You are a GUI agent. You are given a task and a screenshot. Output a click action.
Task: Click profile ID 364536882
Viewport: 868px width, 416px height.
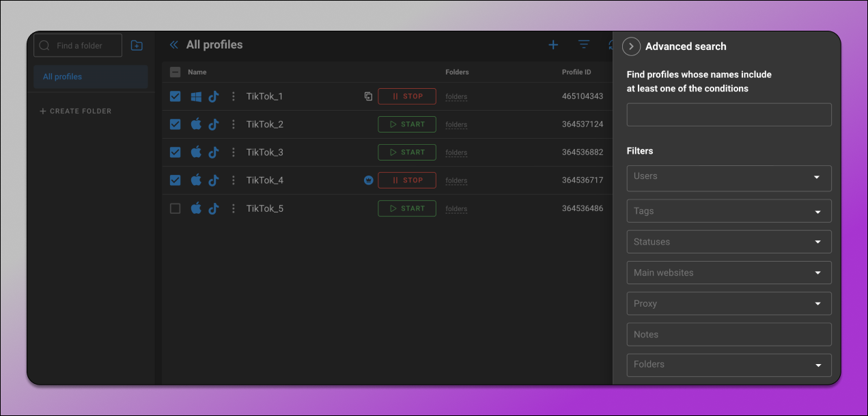click(x=583, y=152)
